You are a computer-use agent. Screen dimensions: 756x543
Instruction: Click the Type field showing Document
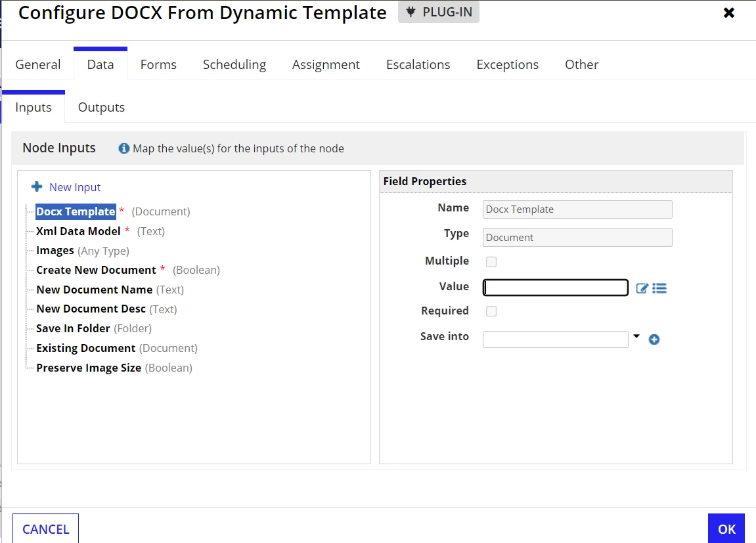(x=577, y=238)
